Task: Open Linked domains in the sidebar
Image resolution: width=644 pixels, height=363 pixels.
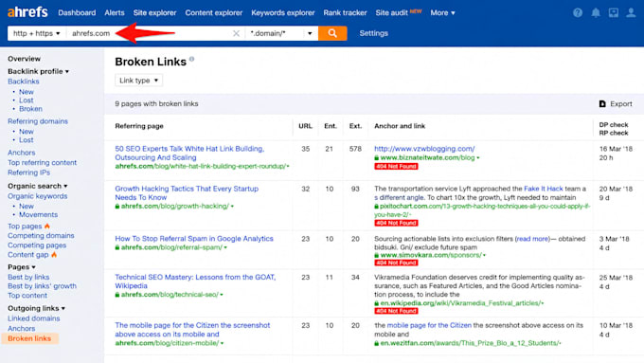Action: (x=34, y=318)
